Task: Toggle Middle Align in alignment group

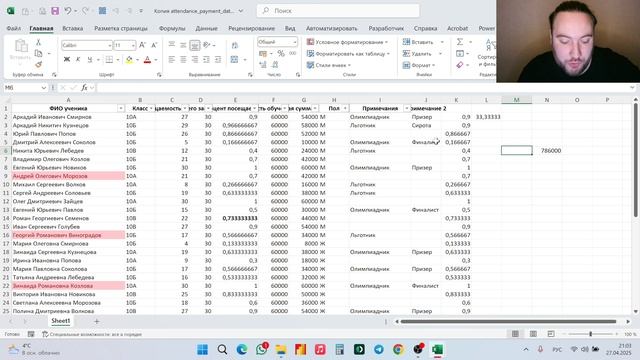Action: 183,45
